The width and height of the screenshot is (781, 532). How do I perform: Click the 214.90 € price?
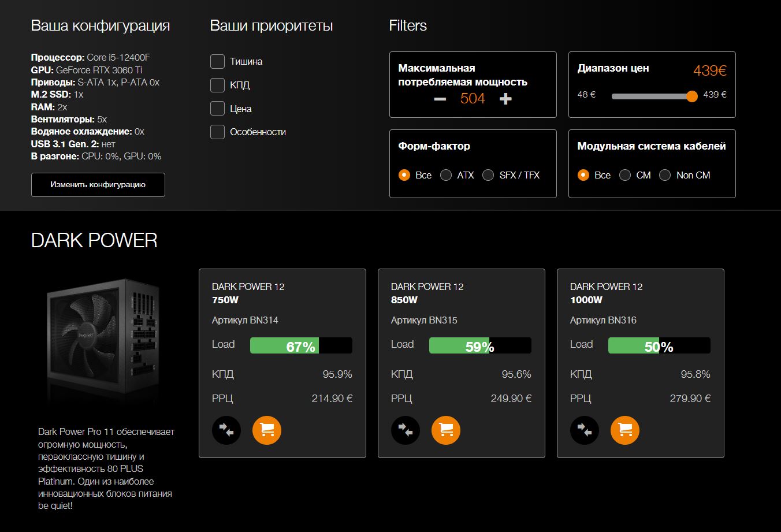click(x=332, y=399)
